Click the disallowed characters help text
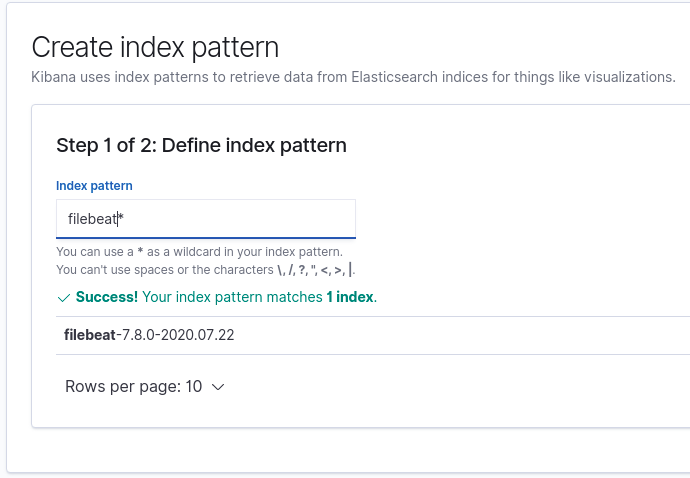This screenshot has width=690, height=478. pyautogui.click(x=206, y=269)
